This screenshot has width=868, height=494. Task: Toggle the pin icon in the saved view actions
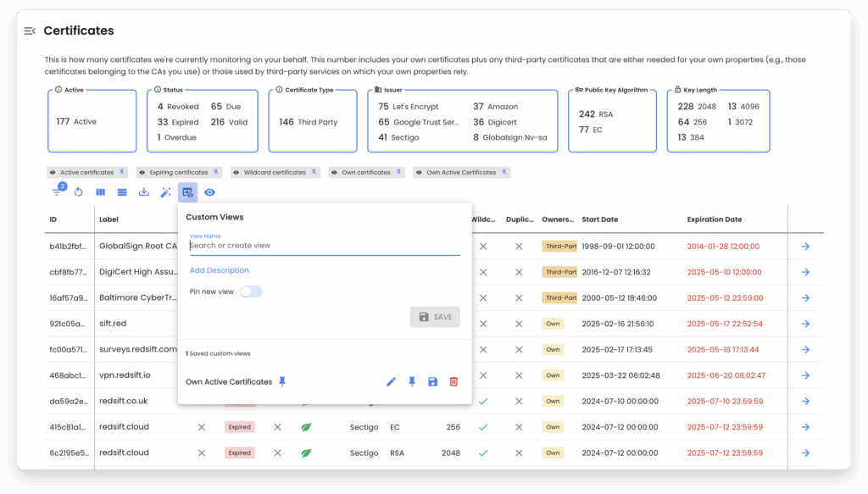[412, 382]
